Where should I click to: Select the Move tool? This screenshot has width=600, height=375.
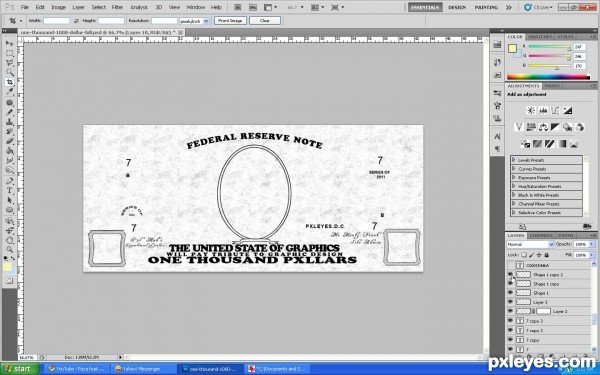tap(9, 43)
